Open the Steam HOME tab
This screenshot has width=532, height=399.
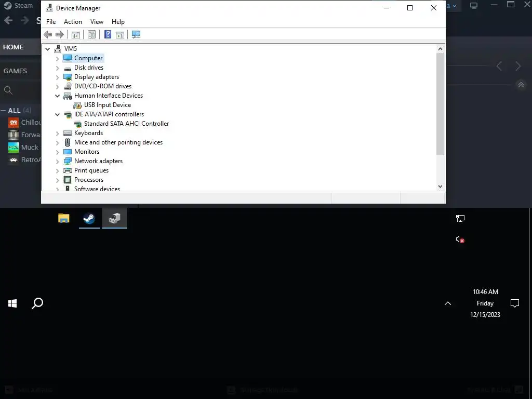pos(13,47)
